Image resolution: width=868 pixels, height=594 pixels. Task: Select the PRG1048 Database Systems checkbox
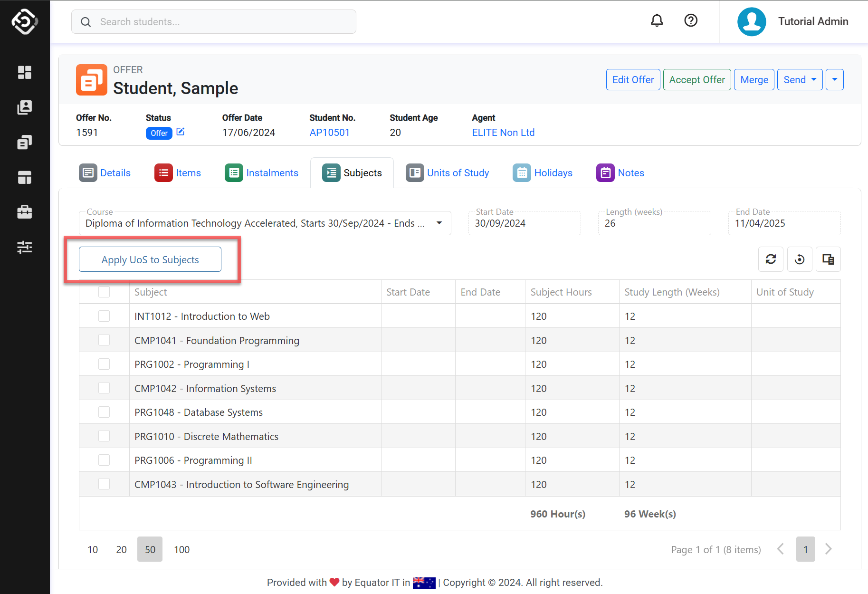point(104,412)
